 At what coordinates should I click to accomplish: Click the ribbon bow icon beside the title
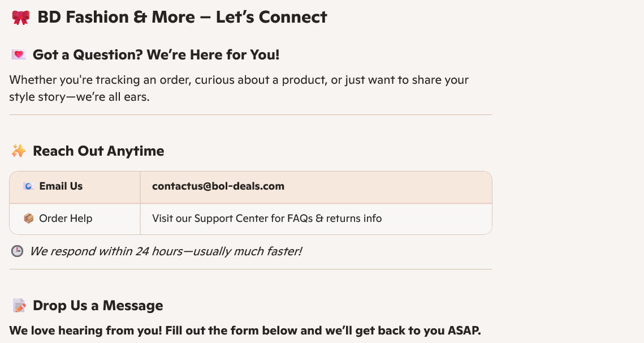click(20, 18)
